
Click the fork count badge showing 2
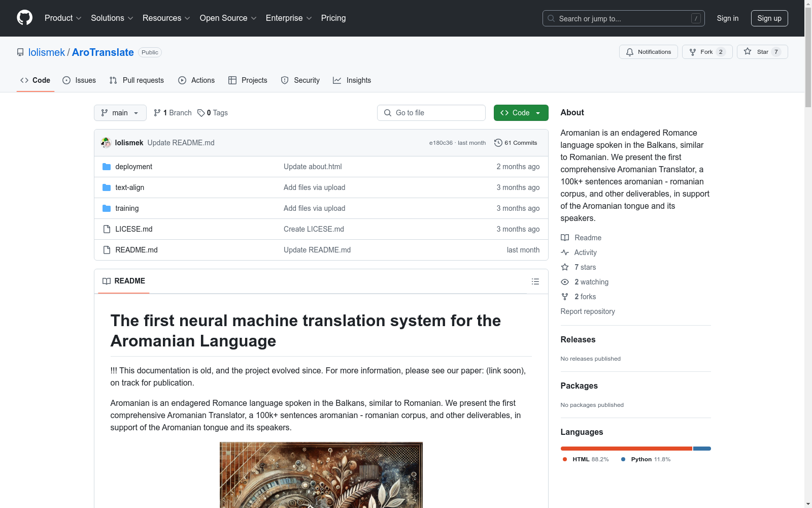pyautogui.click(x=721, y=52)
